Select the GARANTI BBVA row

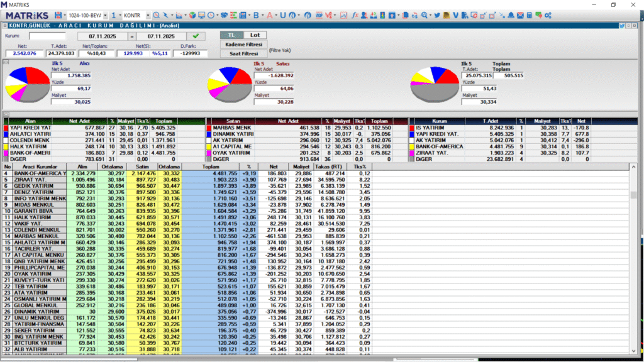[187, 211]
